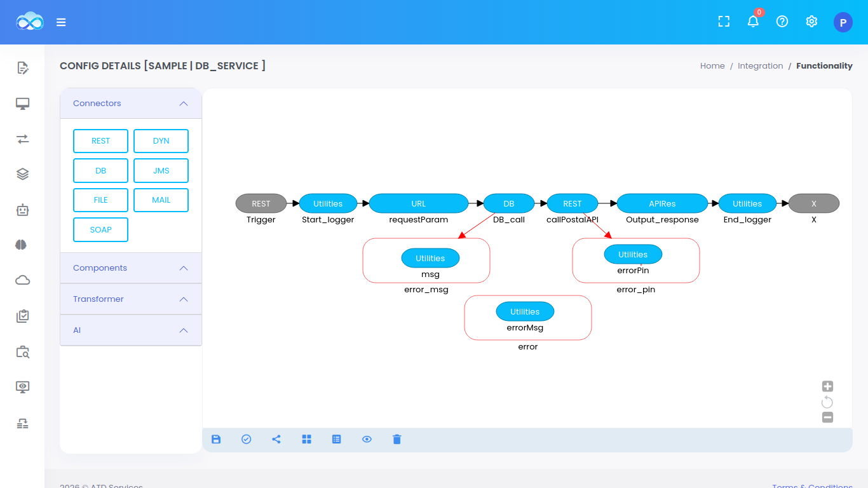Image resolution: width=868 pixels, height=488 pixels.
Task: Click the trash delete icon
Action: tap(397, 439)
